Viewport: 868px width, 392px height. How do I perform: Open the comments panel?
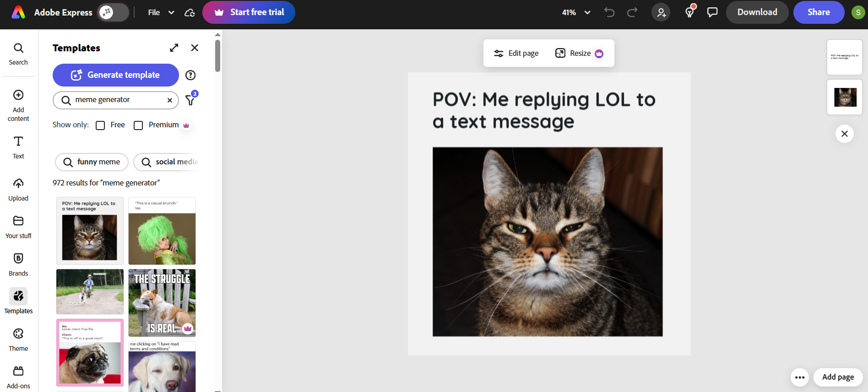(x=712, y=12)
